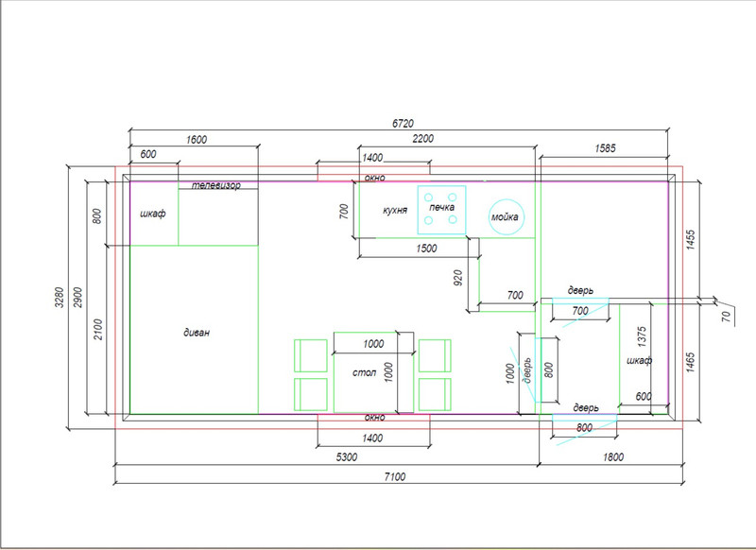This screenshot has height=550, width=756.
Task: Select the 5300 dimension label
Action: pos(347,457)
